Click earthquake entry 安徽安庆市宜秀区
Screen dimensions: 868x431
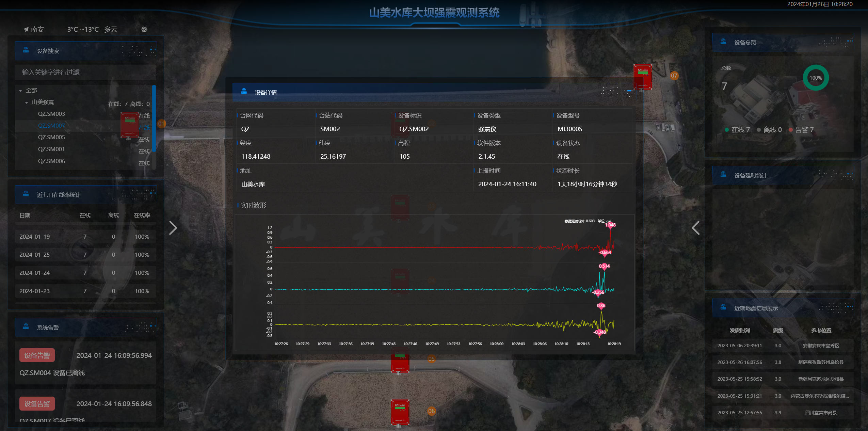pos(820,346)
